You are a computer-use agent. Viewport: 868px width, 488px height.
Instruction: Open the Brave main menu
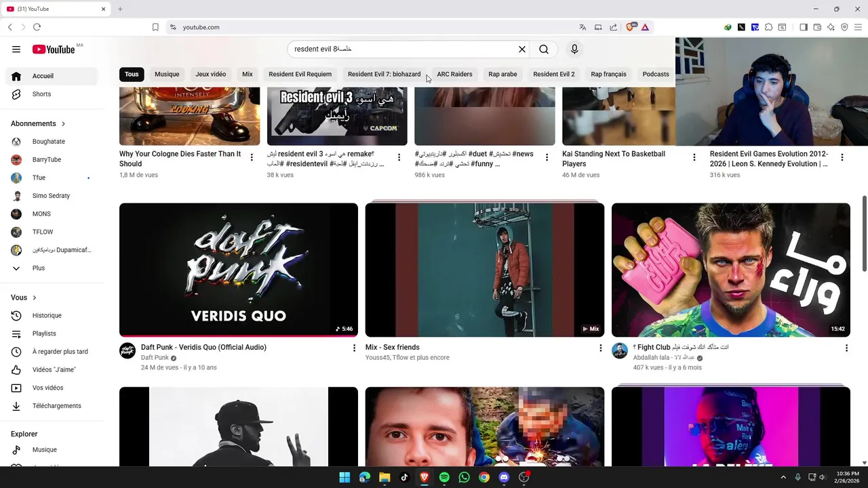(858, 27)
